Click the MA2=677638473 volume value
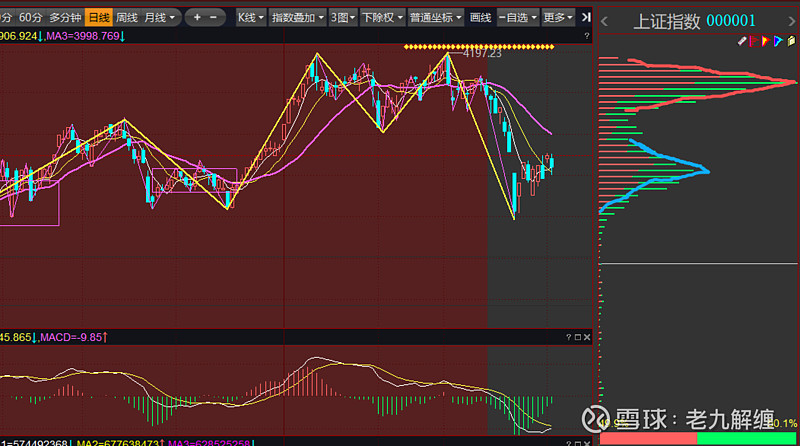 point(120,443)
